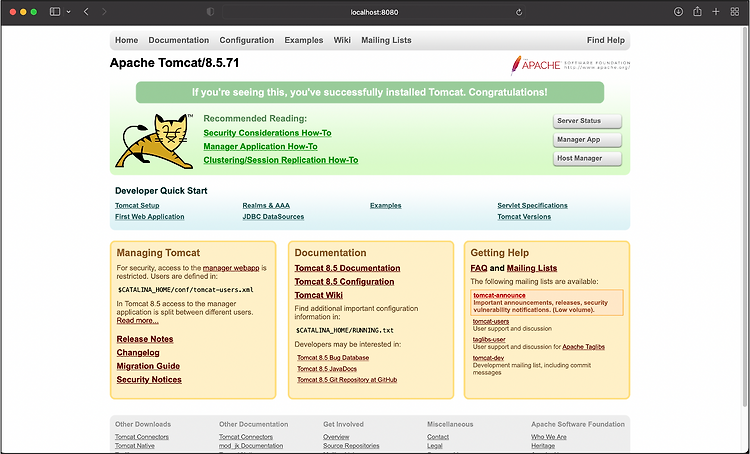
Task: Open the Tomcat Wiki link
Action: (x=319, y=295)
